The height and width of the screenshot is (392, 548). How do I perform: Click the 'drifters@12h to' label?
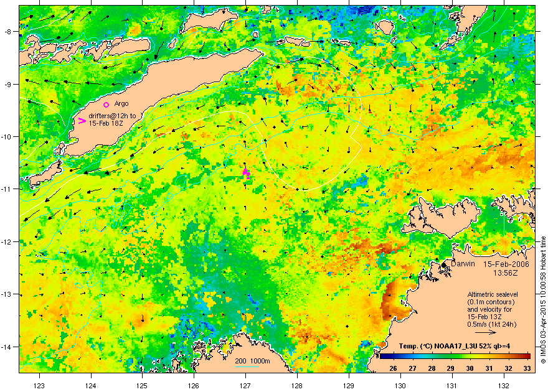(x=112, y=116)
